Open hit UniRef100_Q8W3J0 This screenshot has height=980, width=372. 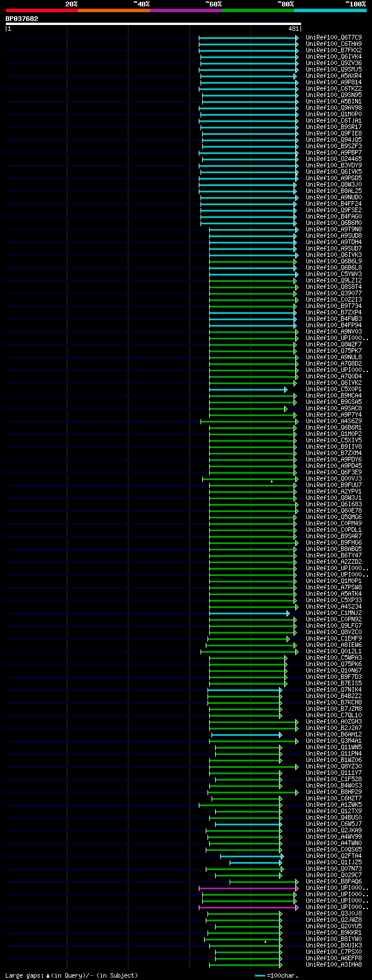[x=334, y=184]
